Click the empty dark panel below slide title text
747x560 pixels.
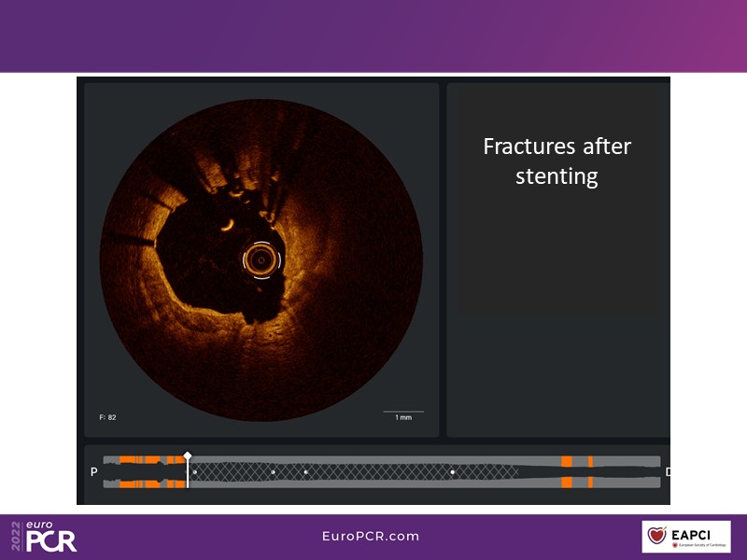point(557,373)
